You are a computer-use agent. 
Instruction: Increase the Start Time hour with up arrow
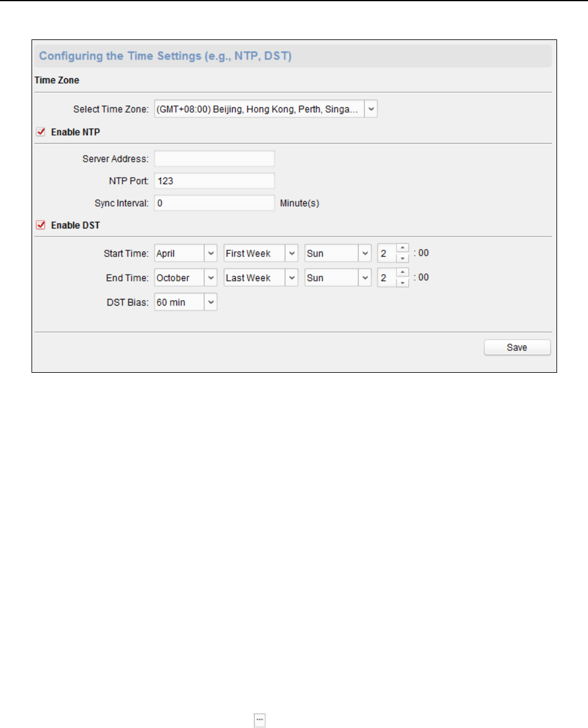(402, 249)
